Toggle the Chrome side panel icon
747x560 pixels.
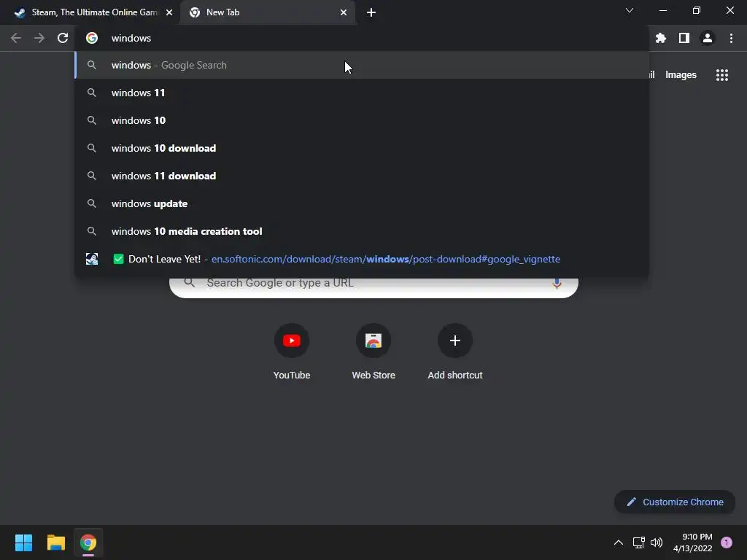click(684, 38)
